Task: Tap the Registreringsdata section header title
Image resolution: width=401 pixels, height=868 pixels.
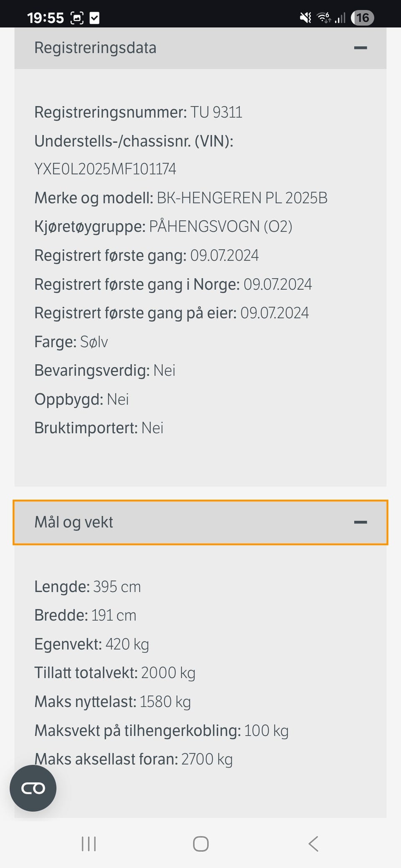Action: pos(95,48)
